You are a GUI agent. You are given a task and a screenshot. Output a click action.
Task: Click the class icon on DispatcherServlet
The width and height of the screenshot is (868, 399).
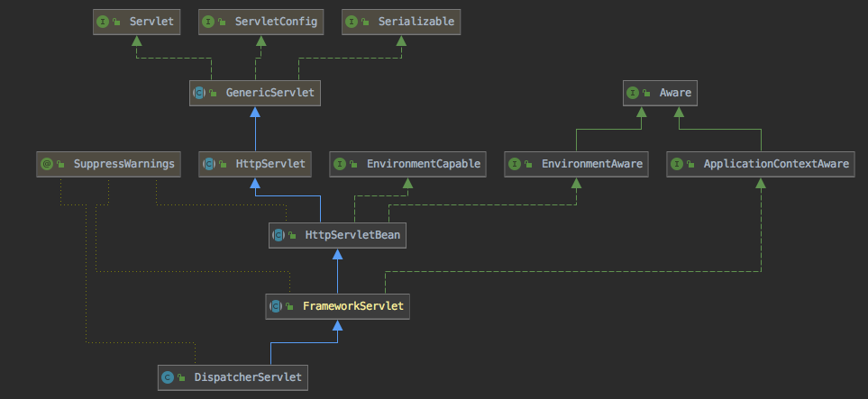pos(166,377)
